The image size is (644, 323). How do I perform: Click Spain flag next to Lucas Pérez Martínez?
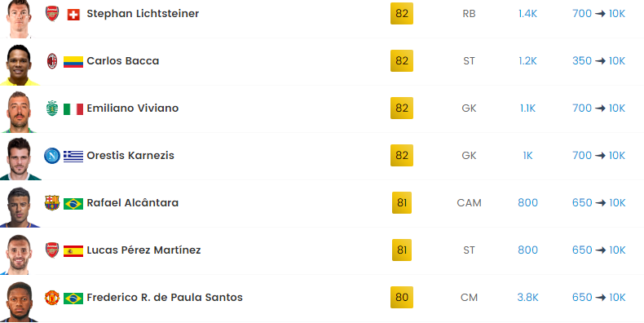[73, 251]
